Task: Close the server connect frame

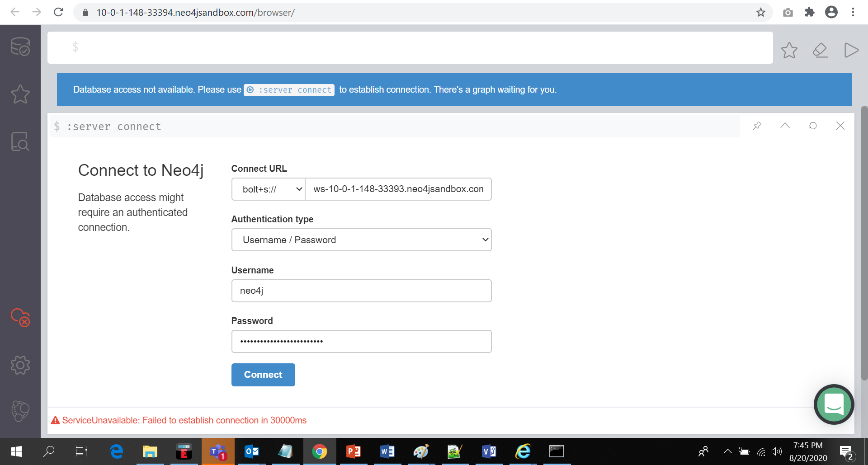Action: click(840, 126)
